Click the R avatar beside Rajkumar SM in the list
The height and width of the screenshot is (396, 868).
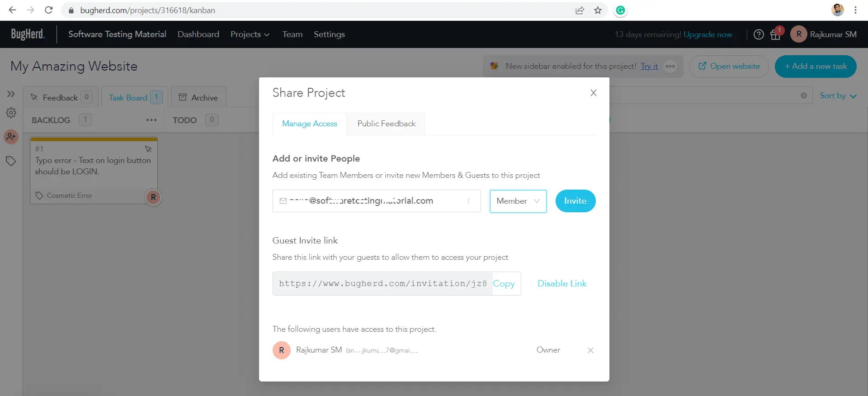(282, 350)
